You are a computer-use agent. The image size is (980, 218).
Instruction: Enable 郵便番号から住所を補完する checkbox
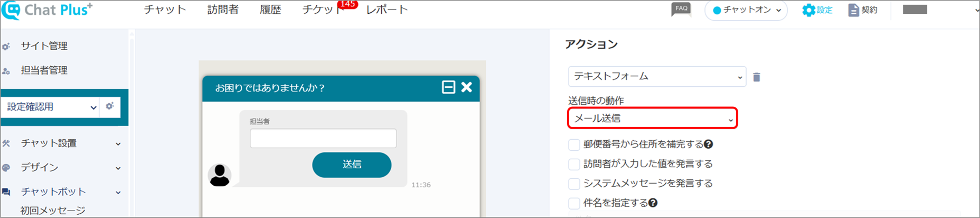point(574,144)
